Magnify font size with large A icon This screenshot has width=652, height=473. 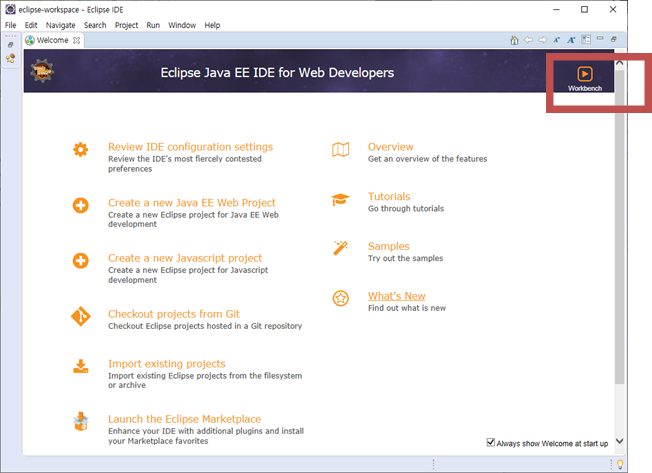tap(571, 40)
